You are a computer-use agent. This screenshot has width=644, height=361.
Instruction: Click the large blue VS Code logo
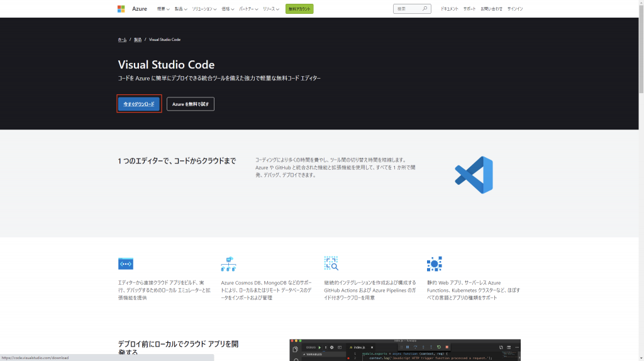click(x=474, y=175)
